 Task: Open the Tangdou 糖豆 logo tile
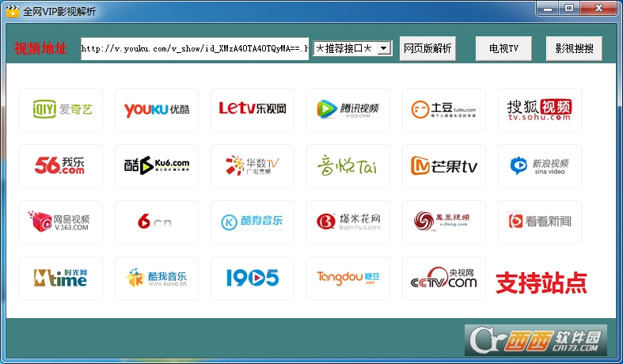[348, 279]
